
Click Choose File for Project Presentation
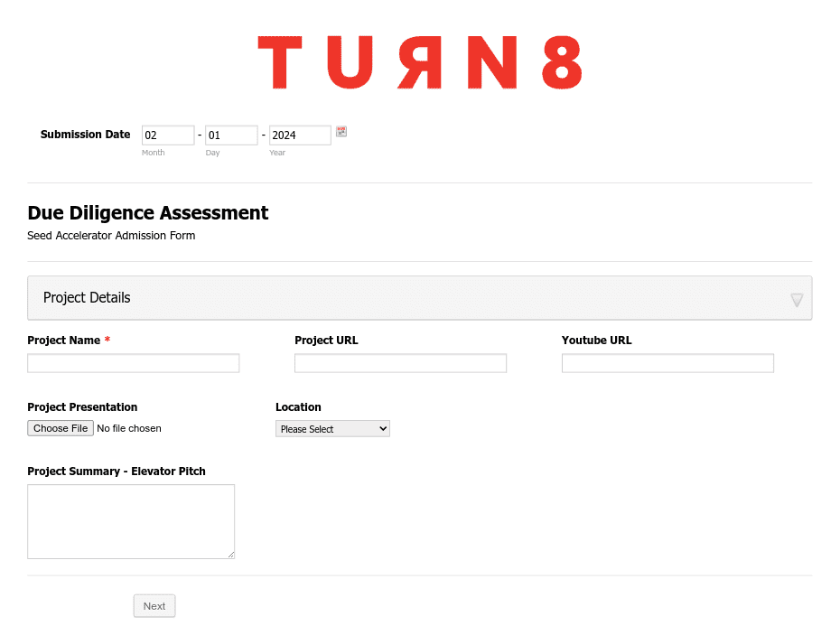pos(61,428)
